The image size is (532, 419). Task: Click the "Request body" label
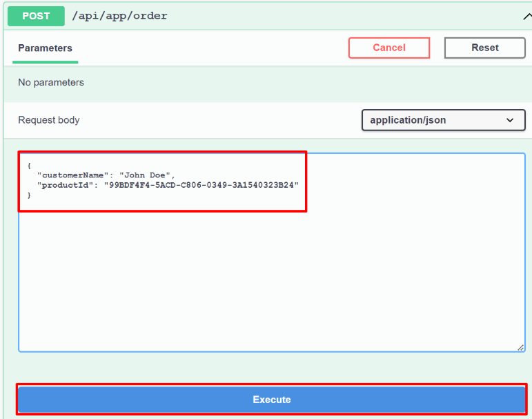point(49,120)
